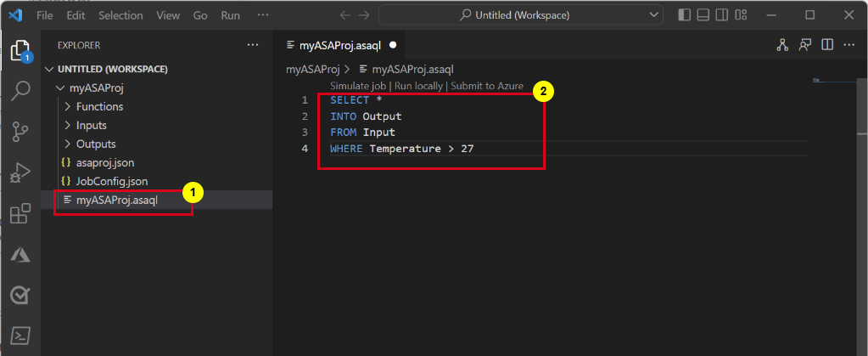The width and height of the screenshot is (868, 356).
Task: Open the Selection menu
Action: (x=120, y=15)
